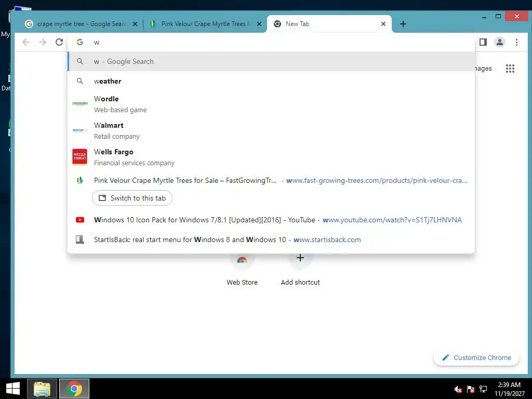Click the Walmart logo icon
The width and height of the screenshot is (532, 399).
pyautogui.click(x=79, y=130)
